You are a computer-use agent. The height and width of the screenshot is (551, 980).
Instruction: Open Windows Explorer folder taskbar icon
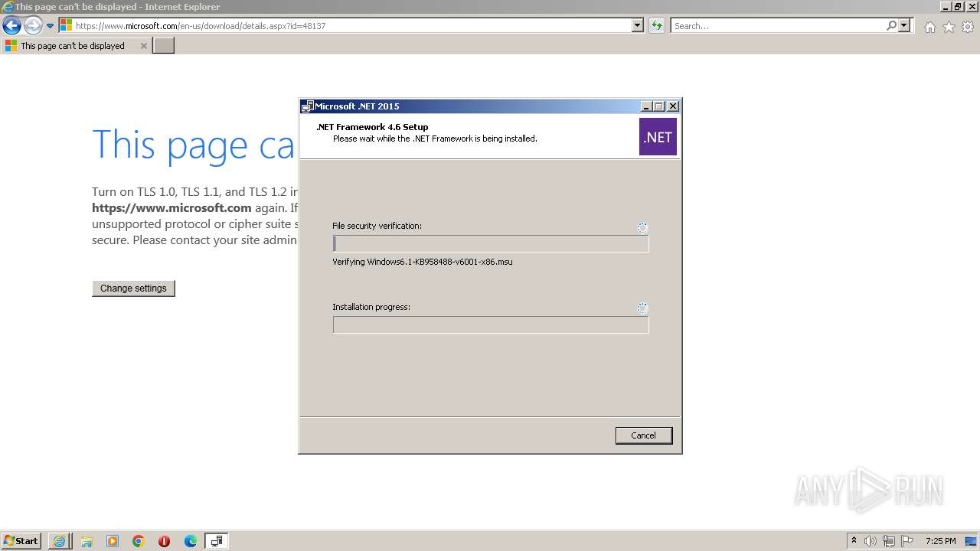point(87,541)
